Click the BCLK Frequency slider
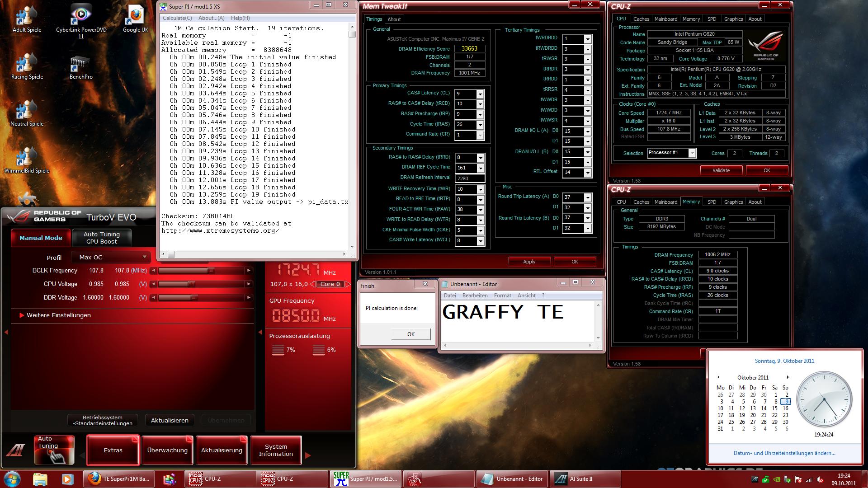This screenshot has height=488, width=868. [201, 271]
